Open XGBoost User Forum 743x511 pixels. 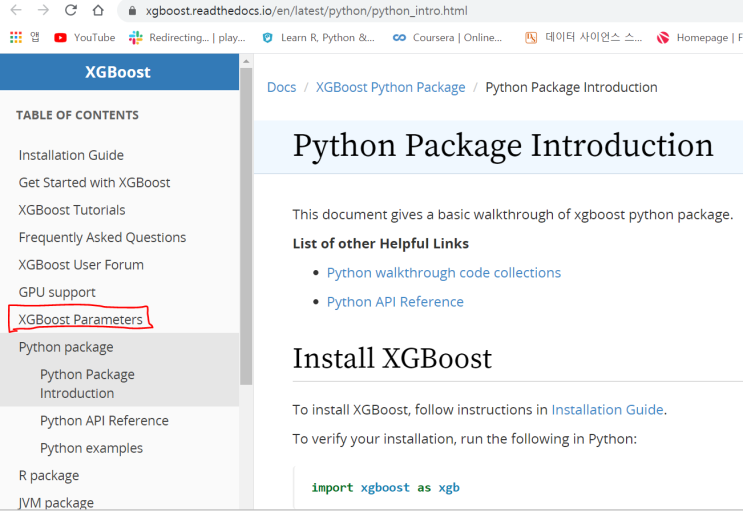pos(81,265)
